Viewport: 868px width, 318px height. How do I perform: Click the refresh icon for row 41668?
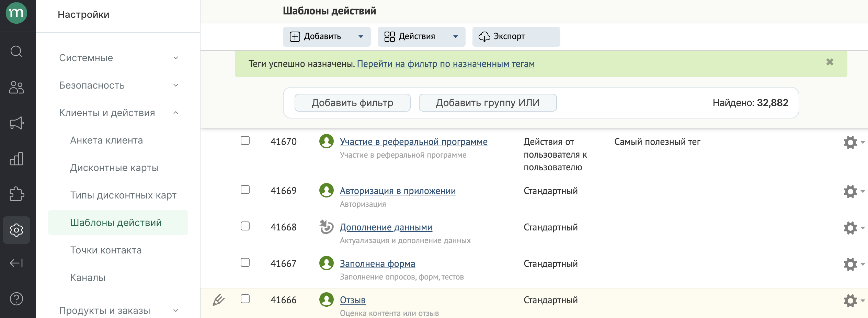click(x=327, y=227)
